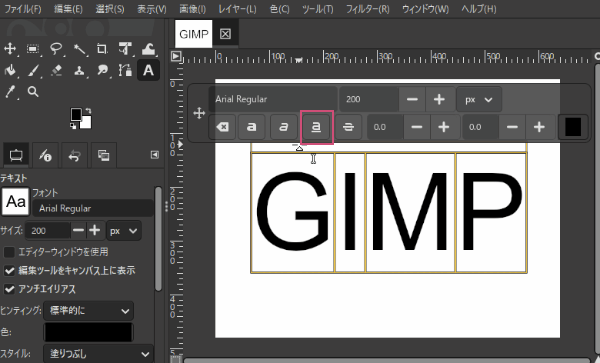Increase baseline offset value
This screenshot has height=363, width=600.
coord(444,127)
